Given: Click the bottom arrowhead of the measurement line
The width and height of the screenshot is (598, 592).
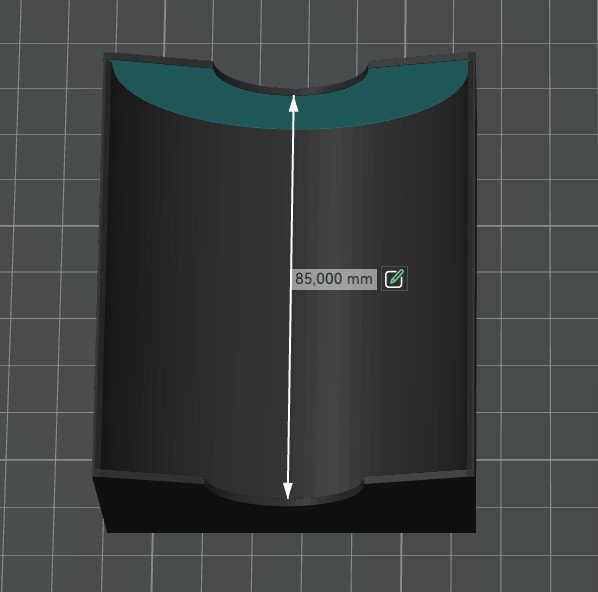Looking at the screenshot, I should click(x=288, y=491).
